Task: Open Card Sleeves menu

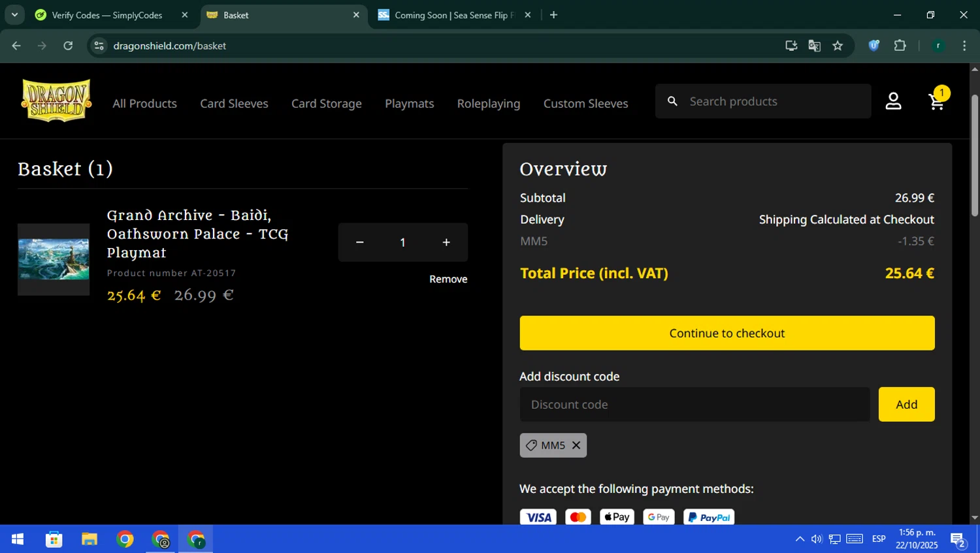Action: click(234, 103)
